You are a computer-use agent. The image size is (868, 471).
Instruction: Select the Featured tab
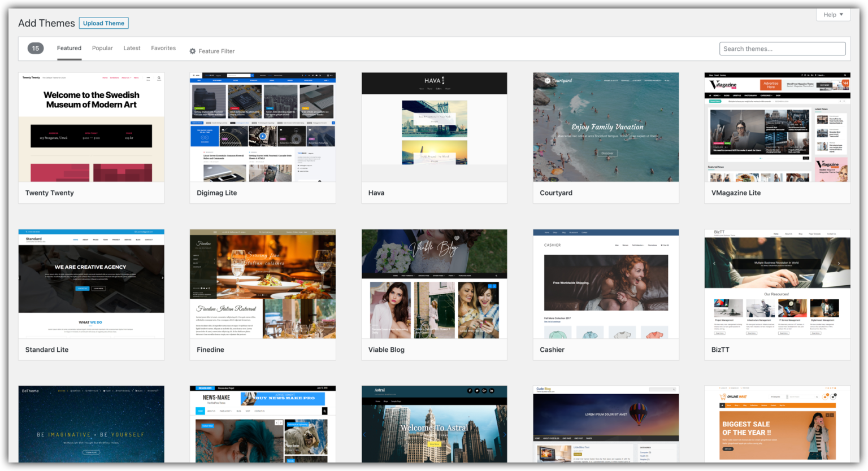pyautogui.click(x=69, y=49)
